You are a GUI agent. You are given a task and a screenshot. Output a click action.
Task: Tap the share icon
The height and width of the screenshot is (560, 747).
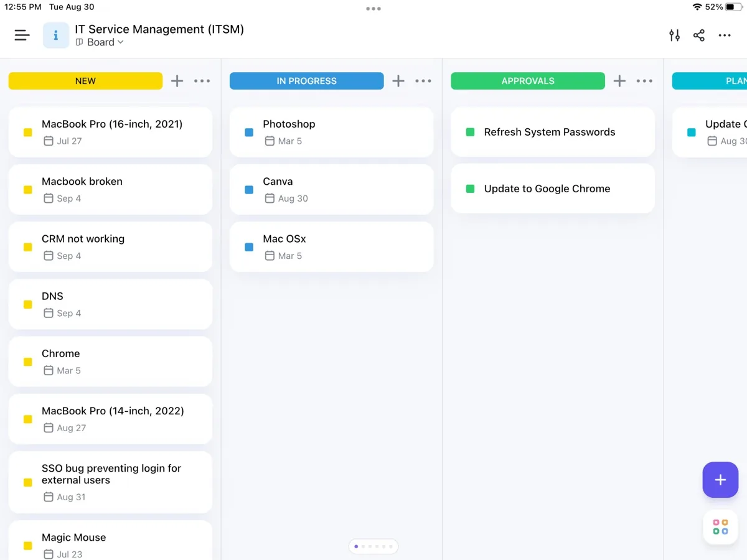point(699,35)
